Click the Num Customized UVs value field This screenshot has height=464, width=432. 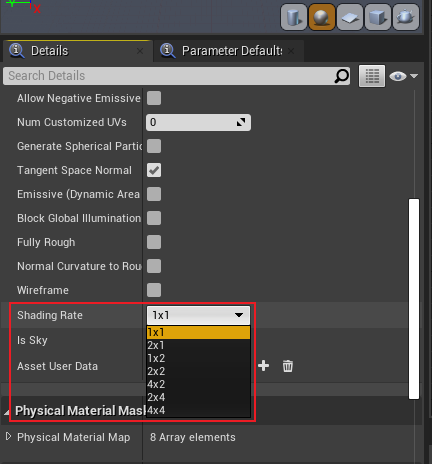(198, 122)
